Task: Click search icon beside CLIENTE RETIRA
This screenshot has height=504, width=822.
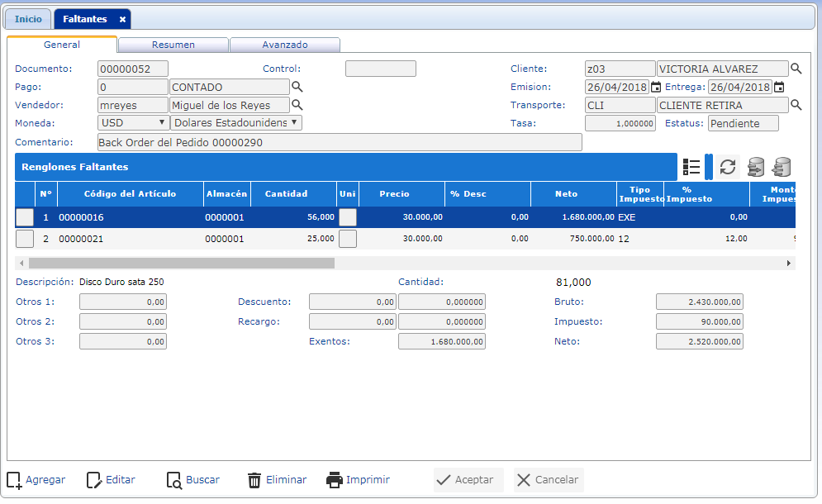Action: pyautogui.click(x=796, y=105)
